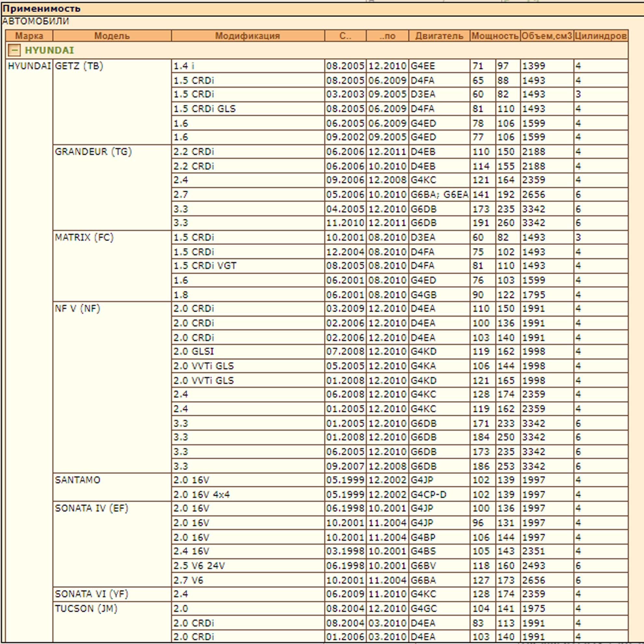Select the SONATA VI (YF) model cell
Screen dimensions: 644x644
[112, 594]
